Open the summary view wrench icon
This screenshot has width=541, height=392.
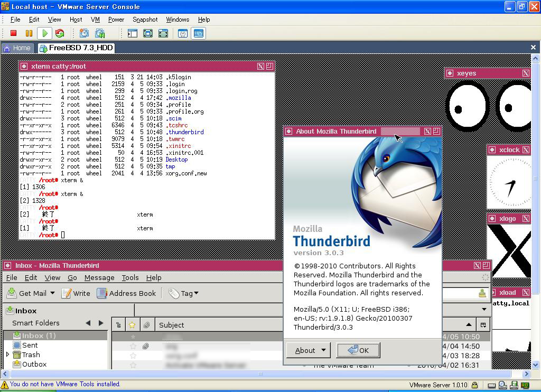[x=182, y=33]
